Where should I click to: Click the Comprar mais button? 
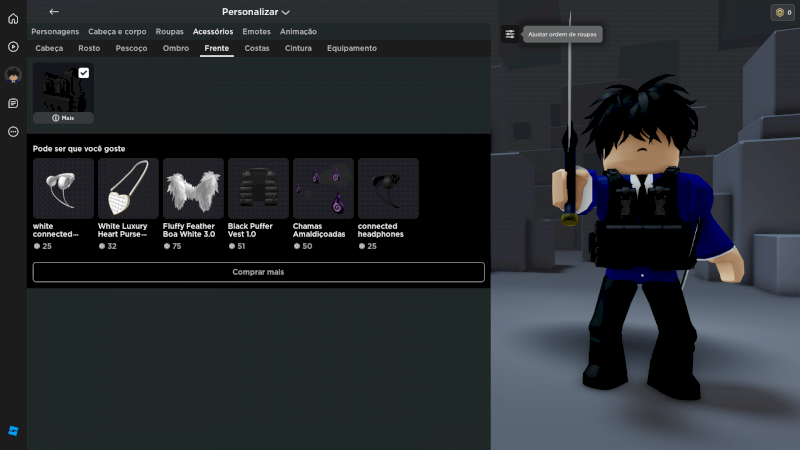click(x=258, y=272)
